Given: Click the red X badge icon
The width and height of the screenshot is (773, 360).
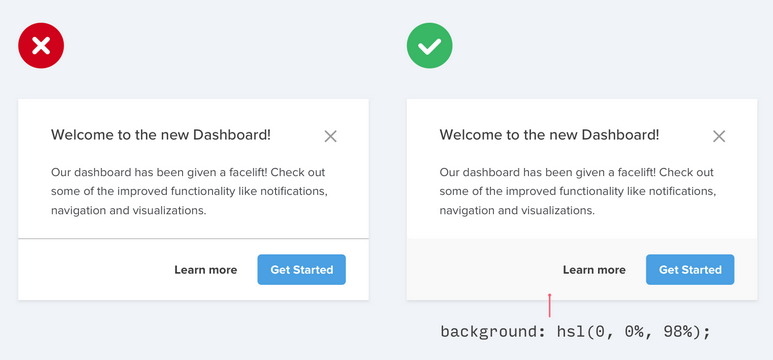Looking at the screenshot, I should [41, 46].
